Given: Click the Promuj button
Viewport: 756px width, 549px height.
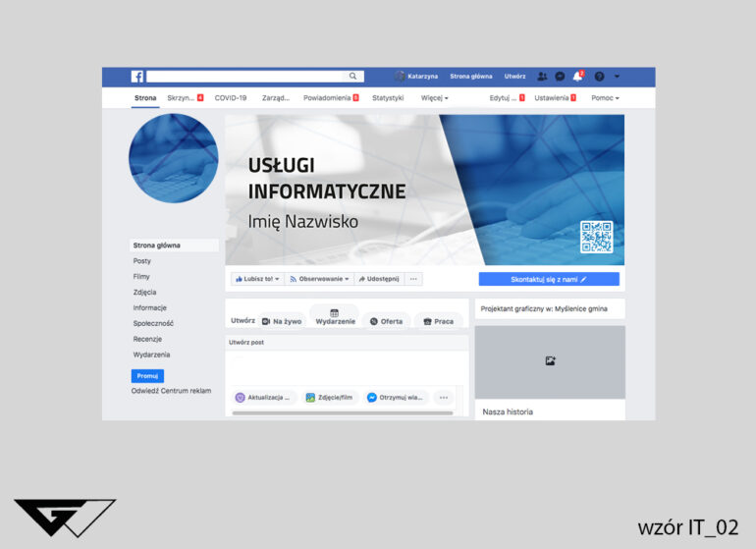Looking at the screenshot, I should click(147, 375).
